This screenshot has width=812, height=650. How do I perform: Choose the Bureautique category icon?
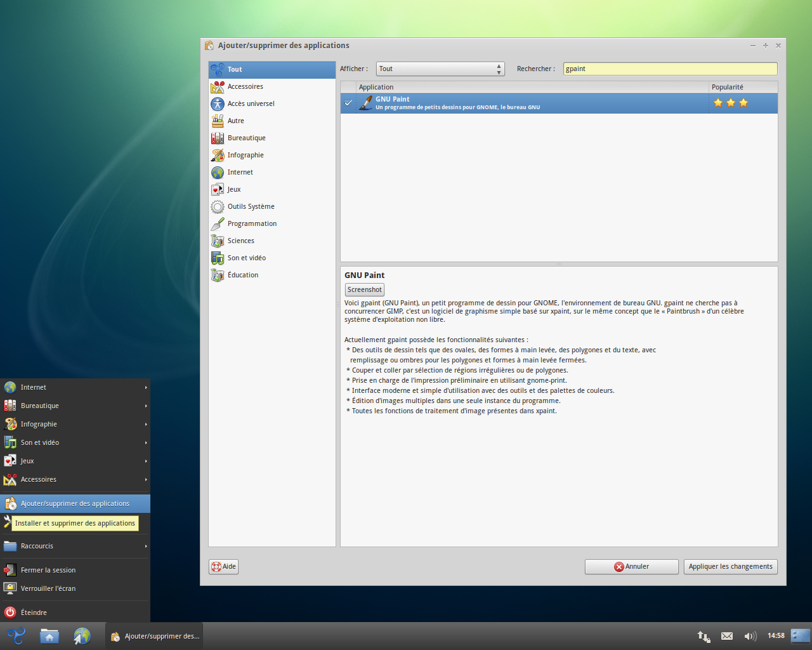click(218, 138)
